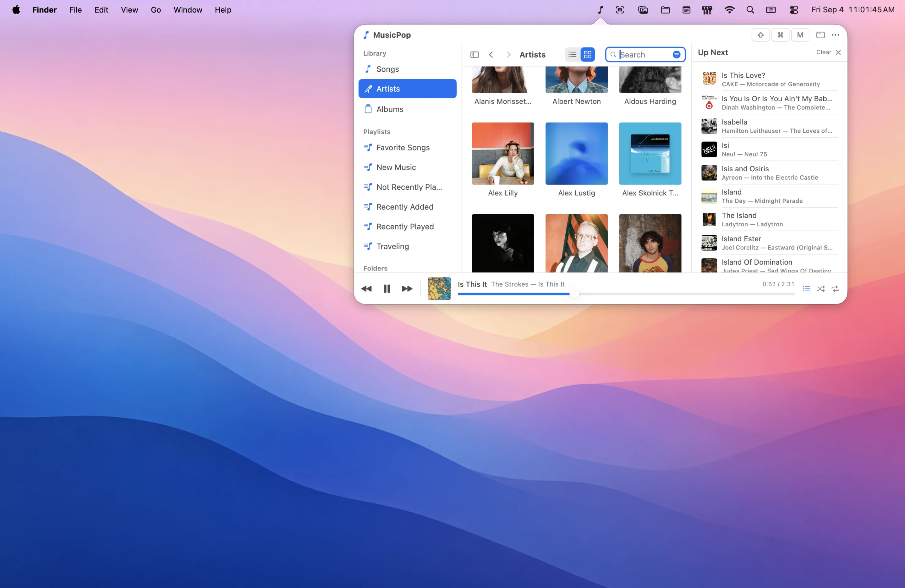The width and height of the screenshot is (905, 588).
Task: Toggle repeat playback
Action: [x=836, y=289]
